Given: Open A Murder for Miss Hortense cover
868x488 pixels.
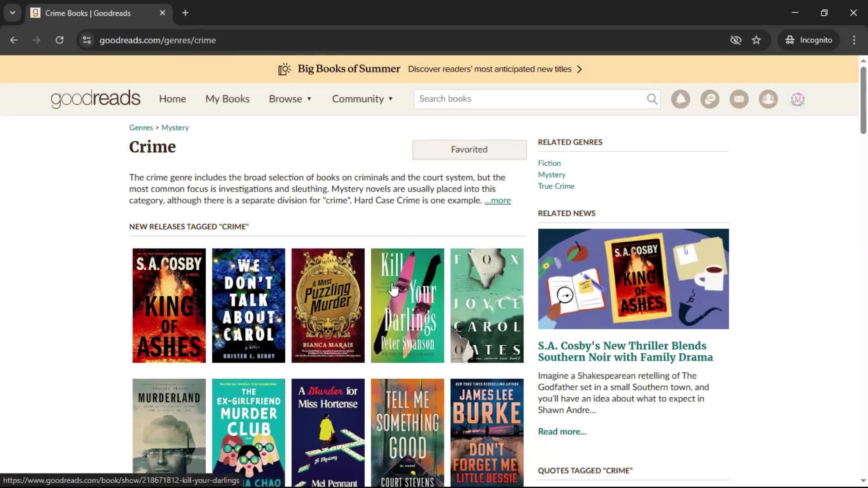Looking at the screenshot, I should (328, 432).
